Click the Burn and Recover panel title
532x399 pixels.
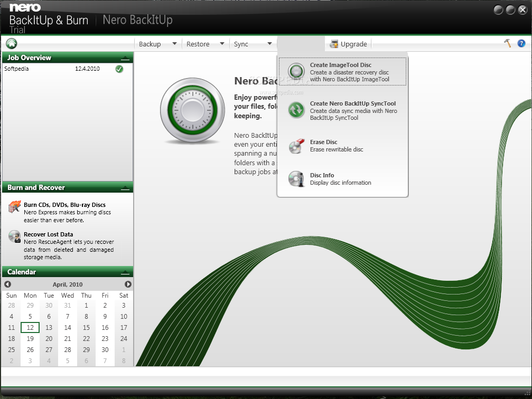(x=36, y=187)
